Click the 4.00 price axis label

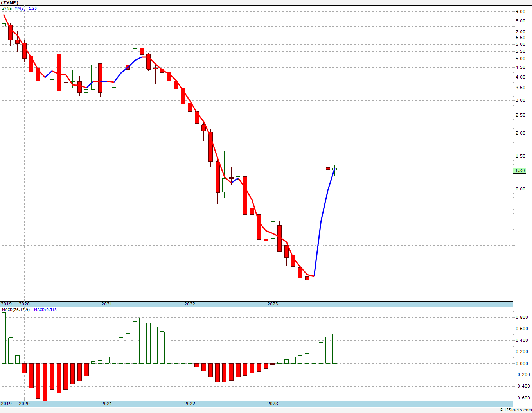(520, 77)
